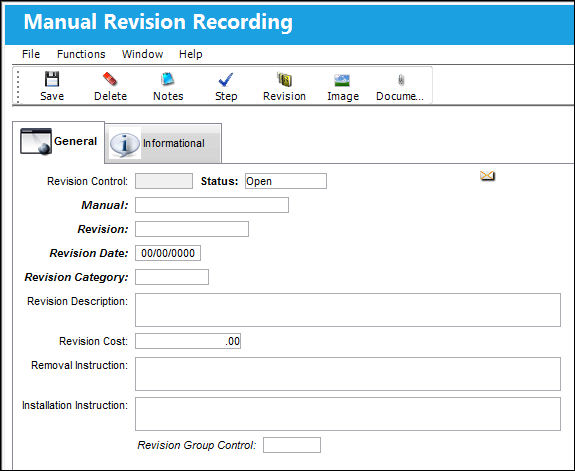Click the Step checkmark icon
Image resolution: width=575 pixels, height=471 pixels.
(x=226, y=79)
